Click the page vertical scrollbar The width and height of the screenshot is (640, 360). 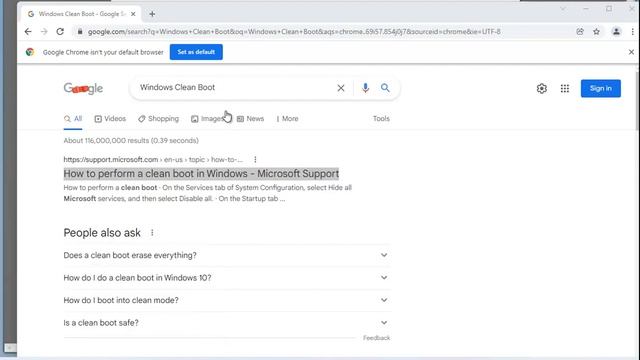[x=637, y=101]
